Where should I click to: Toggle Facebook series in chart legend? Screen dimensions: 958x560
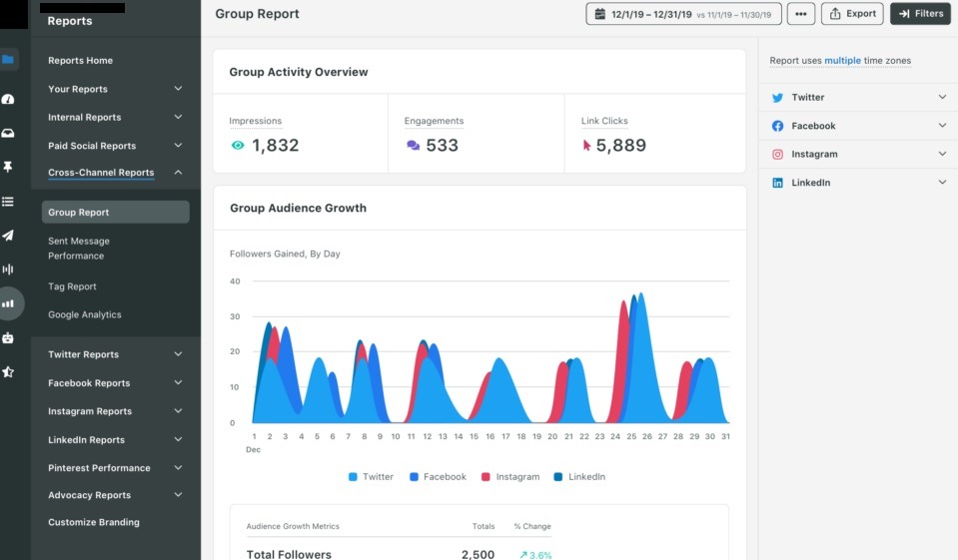click(x=439, y=477)
